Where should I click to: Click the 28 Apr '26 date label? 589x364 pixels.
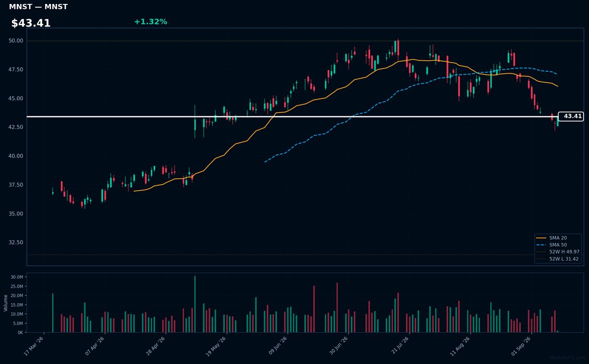click(x=156, y=346)
